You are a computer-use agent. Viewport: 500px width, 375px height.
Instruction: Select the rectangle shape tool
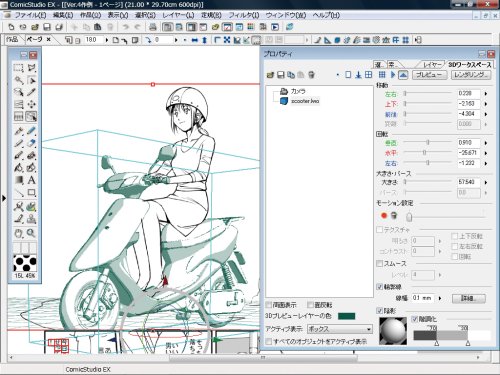(x=31, y=193)
